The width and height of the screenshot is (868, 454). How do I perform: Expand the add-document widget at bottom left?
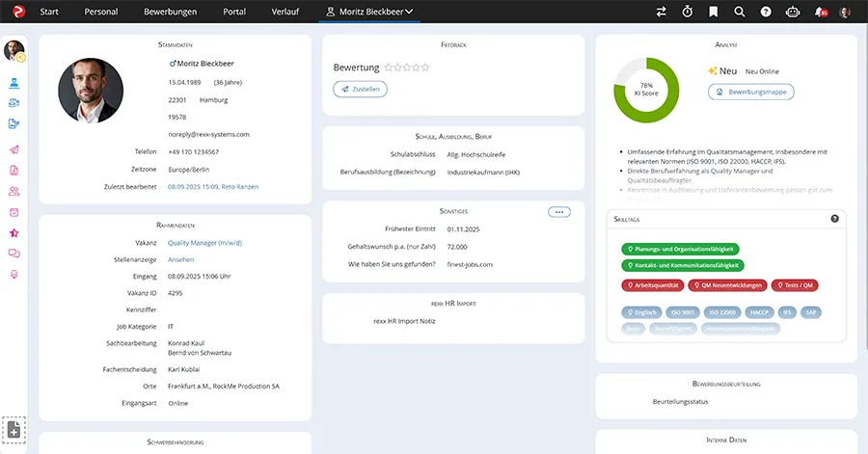coord(14,429)
